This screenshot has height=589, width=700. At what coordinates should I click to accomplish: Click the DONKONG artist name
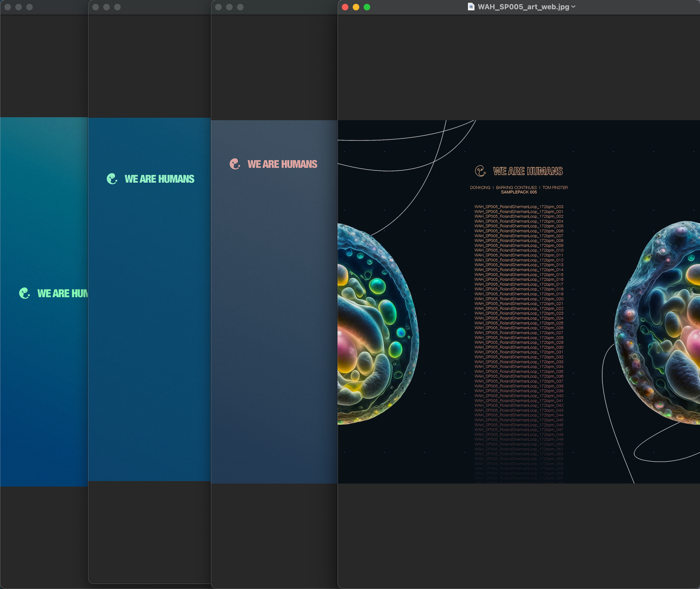coord(480,188)
